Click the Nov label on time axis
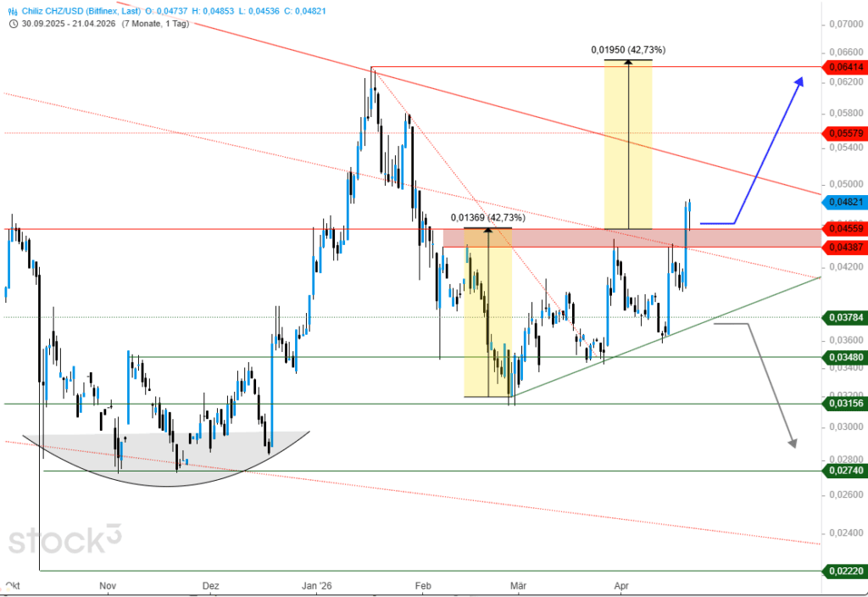The width and height of the screenshot is (868, 597). coord(107,586)
